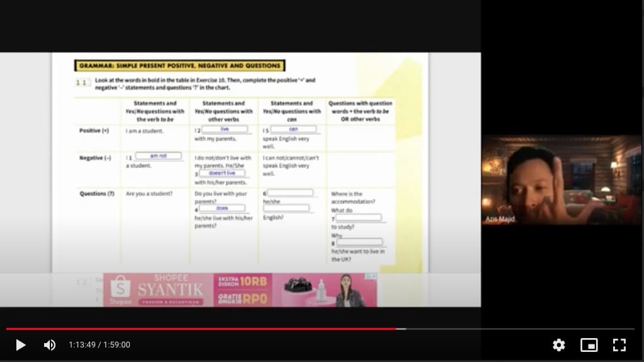644x362 pixels.
Task: Seek by clicking the red progress bar
Action: point(202,329)
